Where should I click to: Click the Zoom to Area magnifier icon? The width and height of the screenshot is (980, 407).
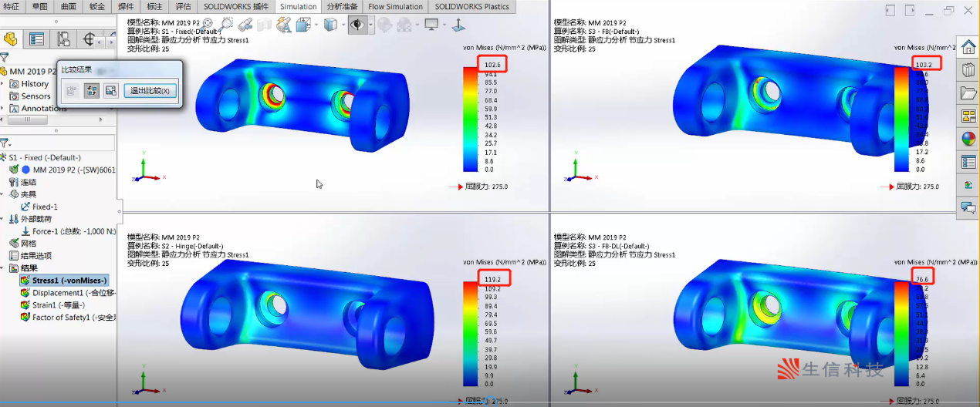227,24
